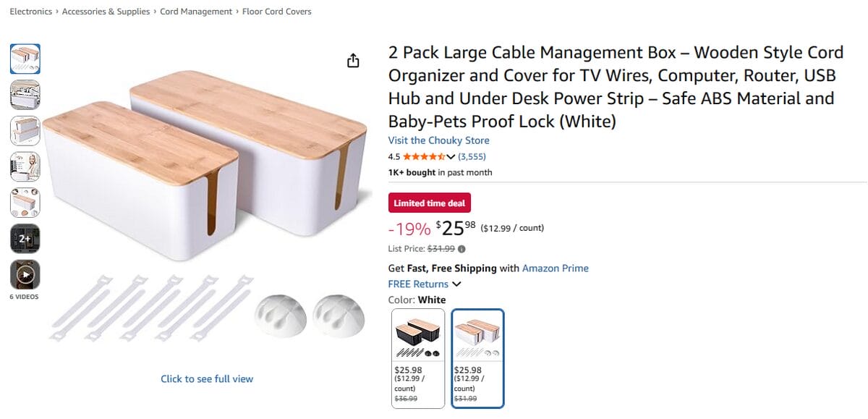This screenshot has height=419, width=868.
Task: Open the Electronics breadcrumb
Action: [30, 11]
